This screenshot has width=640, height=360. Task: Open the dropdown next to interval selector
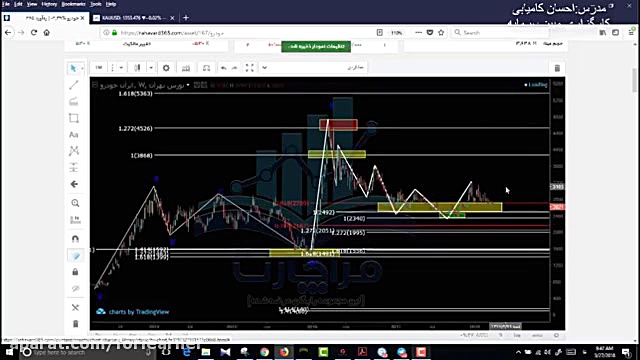[x=121, y=68]
